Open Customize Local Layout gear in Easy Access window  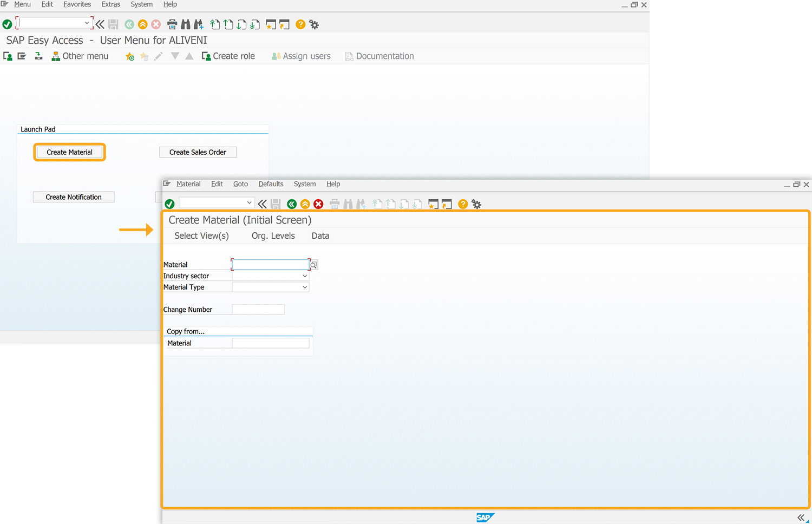click(x=314, y=24)
